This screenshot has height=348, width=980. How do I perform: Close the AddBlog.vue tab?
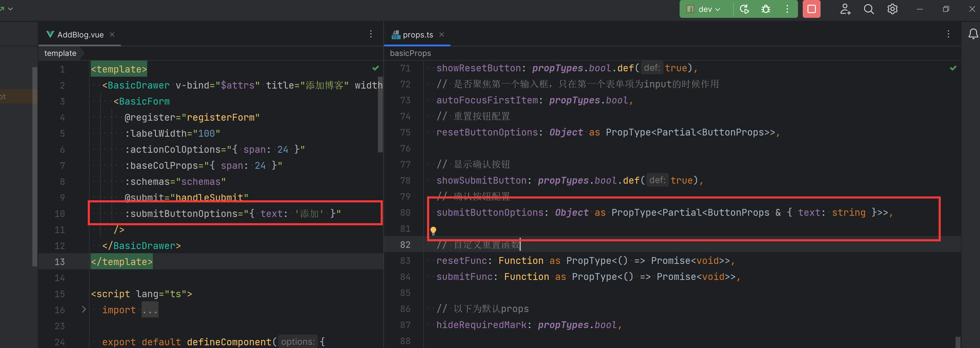[x=112, y=34]
